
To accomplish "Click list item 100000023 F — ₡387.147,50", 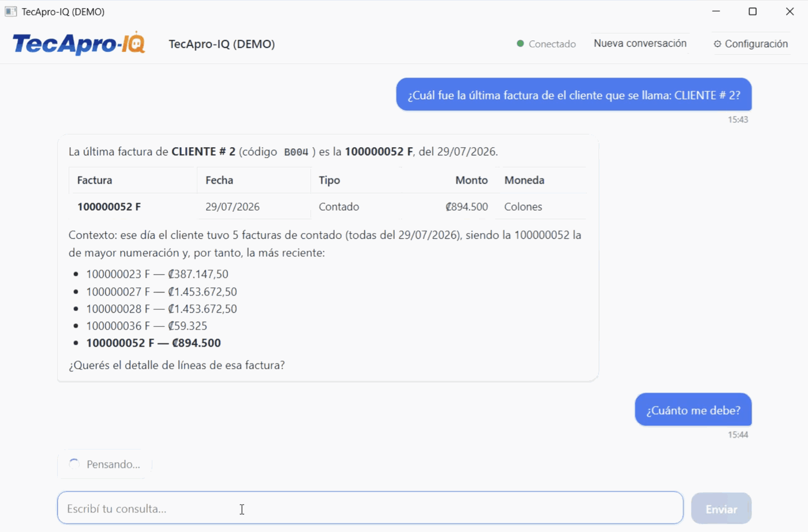I will click(157, 274).
